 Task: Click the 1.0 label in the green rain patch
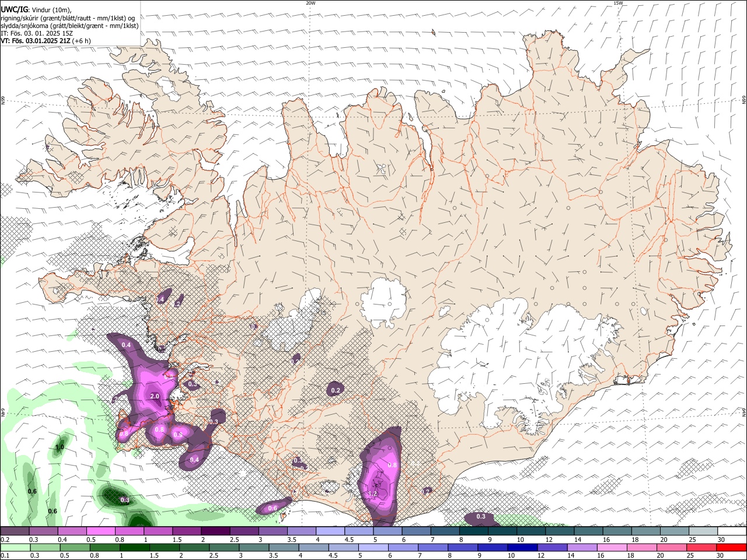coord(60,447)
